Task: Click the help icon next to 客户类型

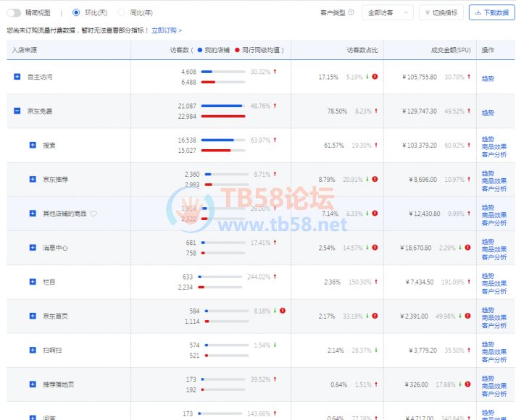Action: tap(351, 12)
